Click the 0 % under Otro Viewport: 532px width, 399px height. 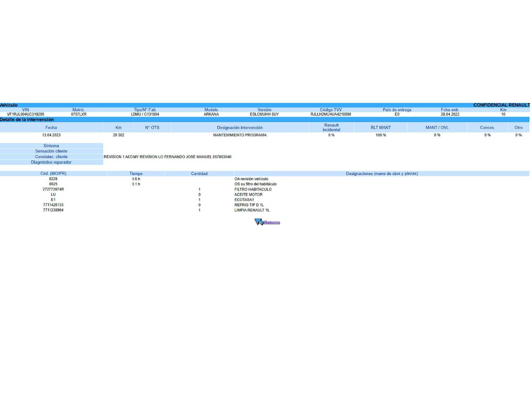pyautogui.click(x=519, y=135)
